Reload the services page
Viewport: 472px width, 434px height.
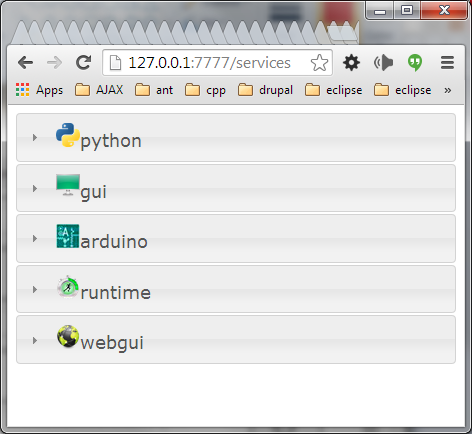(83, 62)
